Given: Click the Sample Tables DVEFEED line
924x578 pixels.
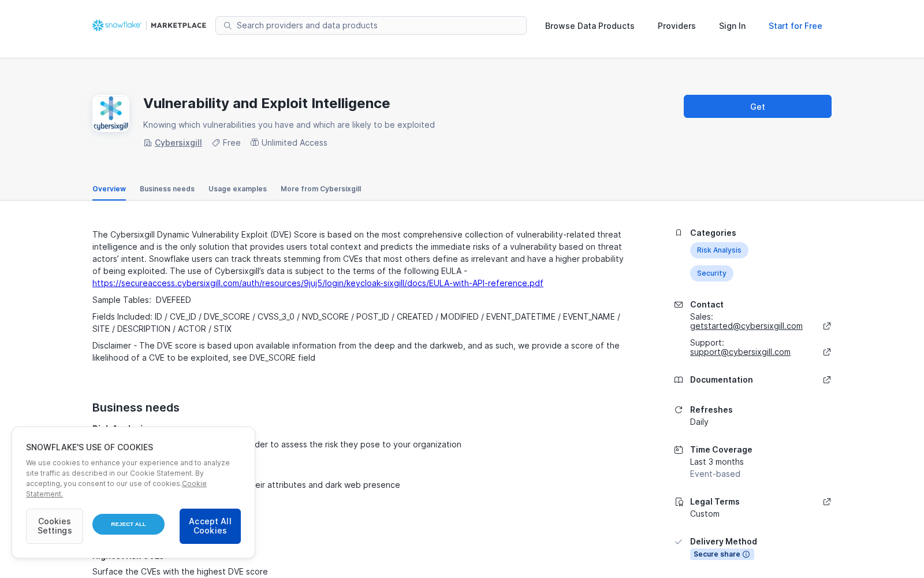Looking at the screenshot, I should [141, 300].
